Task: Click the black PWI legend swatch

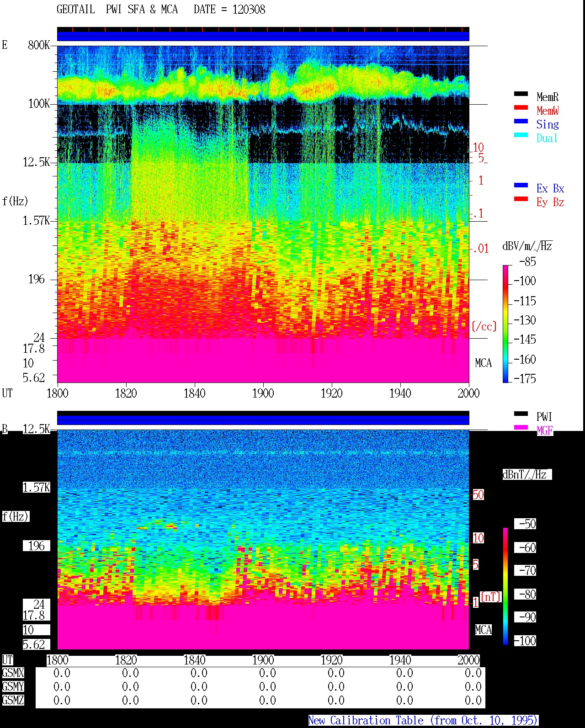Action: tap(521, 414)
